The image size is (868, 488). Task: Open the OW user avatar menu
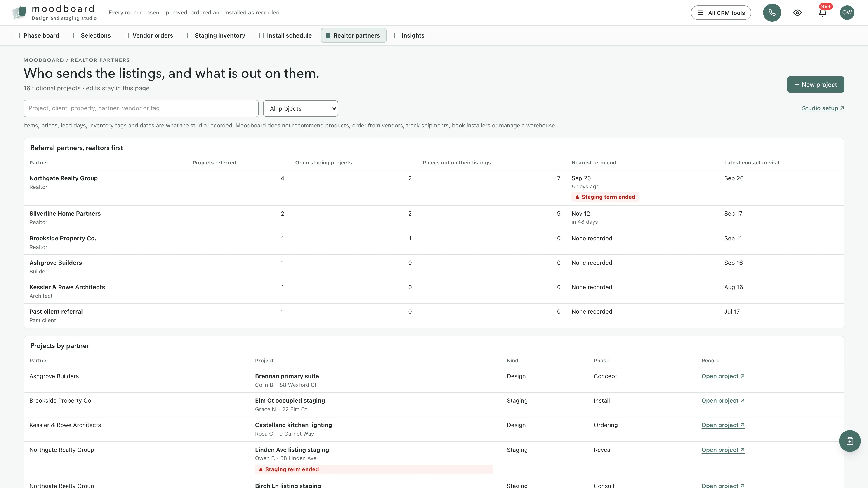[x=847, y=13]
